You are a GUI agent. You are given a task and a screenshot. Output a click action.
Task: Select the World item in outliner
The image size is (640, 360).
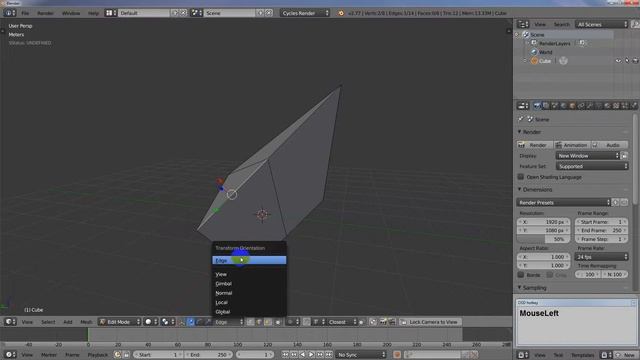pyautogui.click(x=545, y=52)
